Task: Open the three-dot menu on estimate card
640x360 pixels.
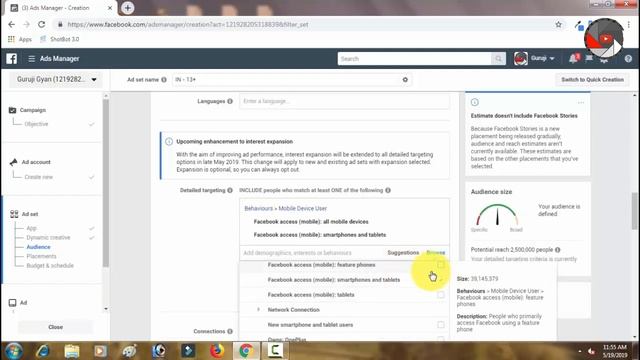Action: coord(580,102)
